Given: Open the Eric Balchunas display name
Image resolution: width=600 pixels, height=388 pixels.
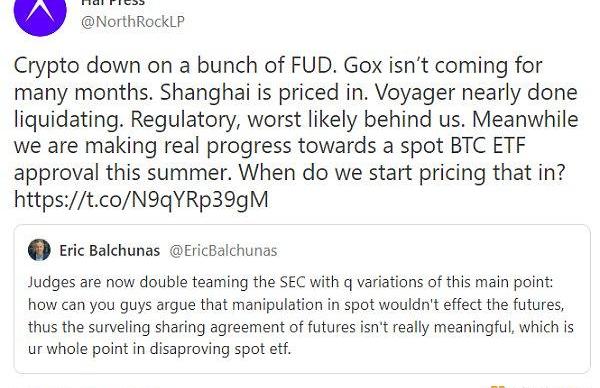Looking at the screenshot, I should pos(109,251).
